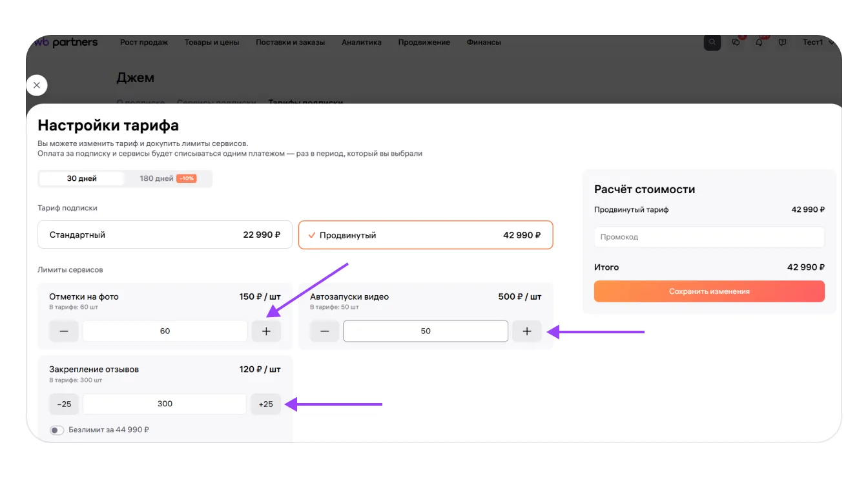Click the Сохранить изменения button
The height and width of the screenshot is (478, 868).
(708, 291)
